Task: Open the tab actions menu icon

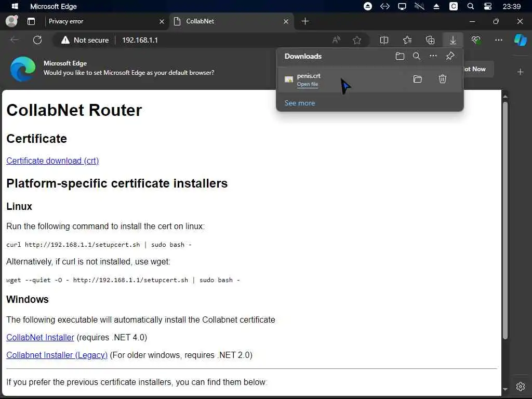Action: (x=31, y=21)
